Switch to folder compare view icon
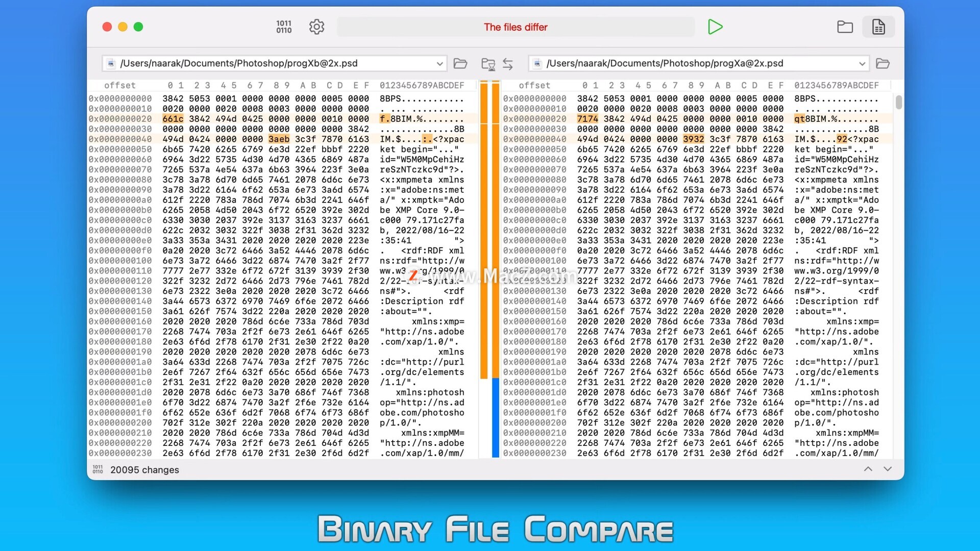980x551 pixels. (845, 27)
